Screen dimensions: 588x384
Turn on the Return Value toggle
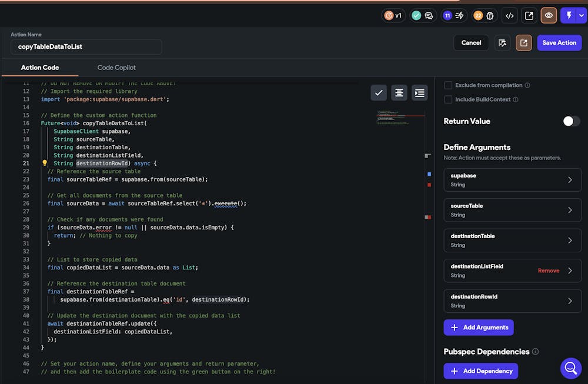point(571,121)
